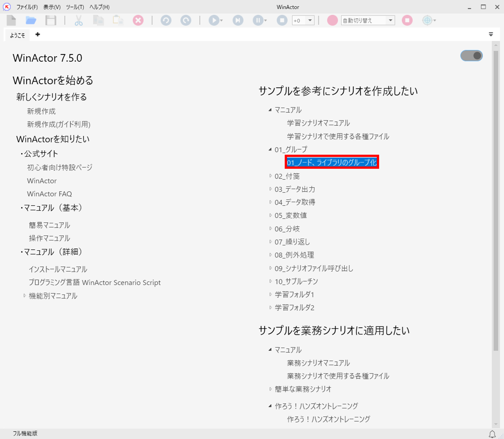The height and width of the screenshot is (439, 504).
Task: Open プログラミング言語 WinActor Scenario Script link
Action: (95, 282)
